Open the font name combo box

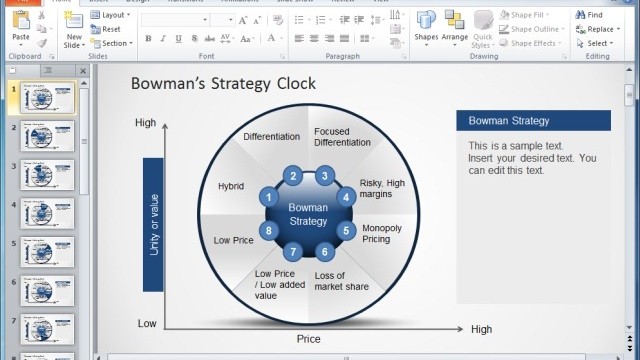[x=175, y=20]
